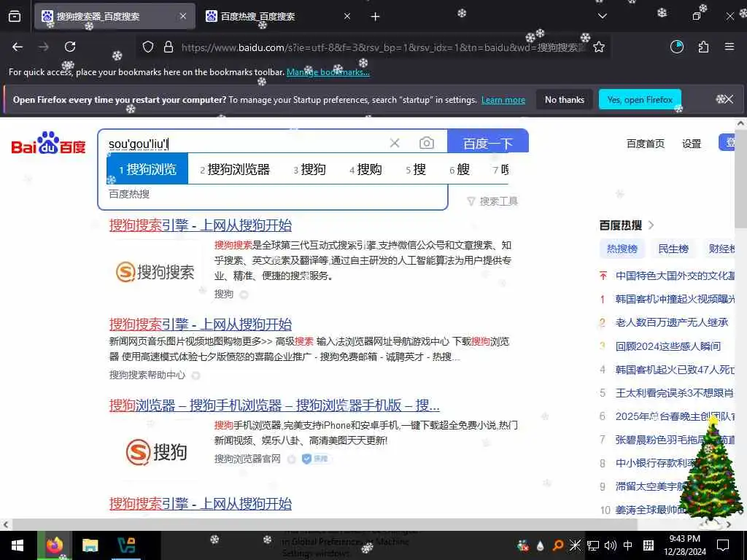
Task: Click the 百度一下 search button
Action: coord(488,143)
